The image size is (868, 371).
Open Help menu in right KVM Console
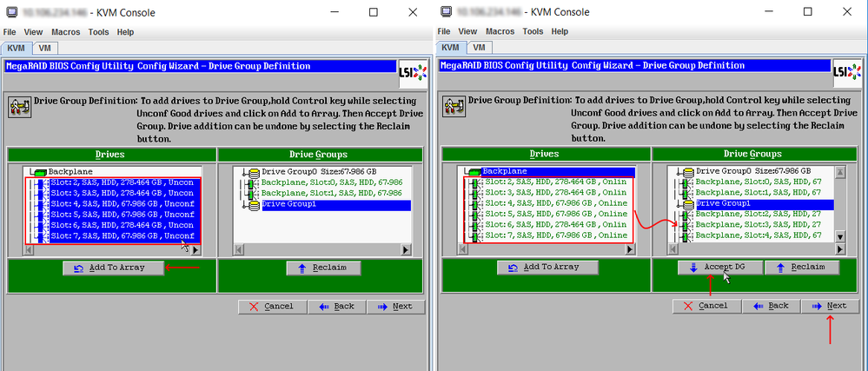tap(560, 31)
